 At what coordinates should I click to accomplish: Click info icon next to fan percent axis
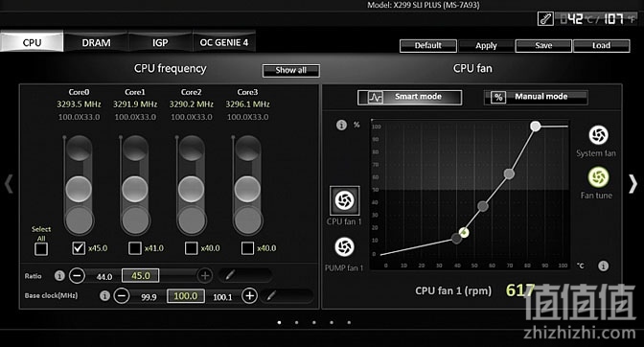click(x=341, y=125)
